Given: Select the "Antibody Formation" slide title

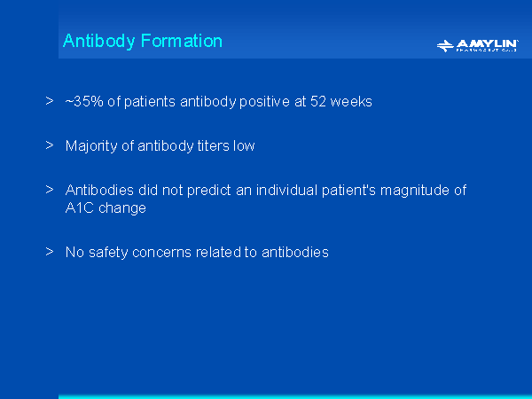Looking at the screenshot, I should (143, 42).
